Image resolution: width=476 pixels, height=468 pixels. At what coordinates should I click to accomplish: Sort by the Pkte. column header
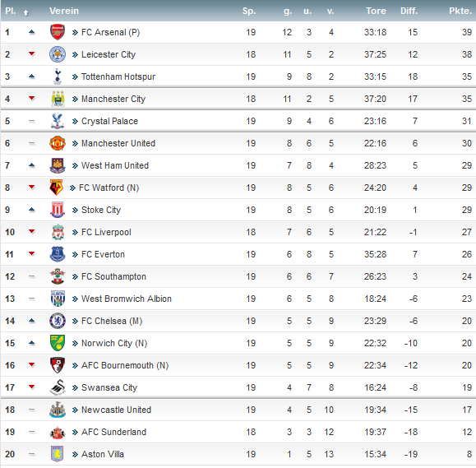460,11
